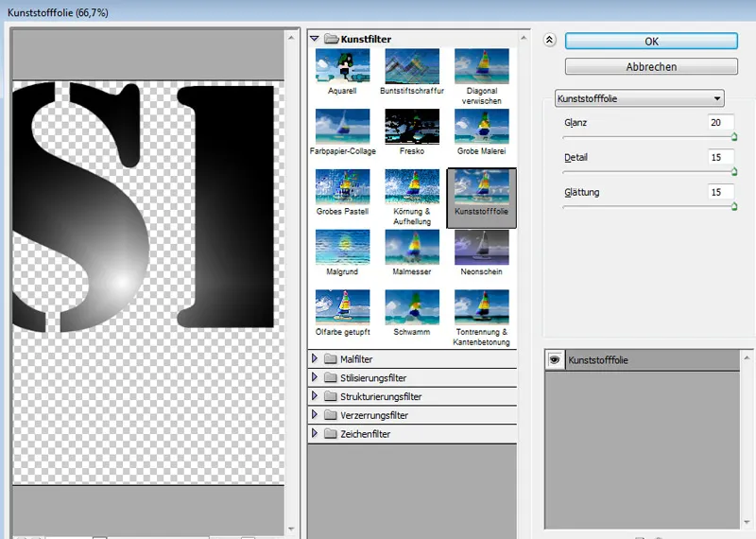Apply the Neonschein filter thumbnail
This screenshot has width=756, height=539.
[481, 247]
